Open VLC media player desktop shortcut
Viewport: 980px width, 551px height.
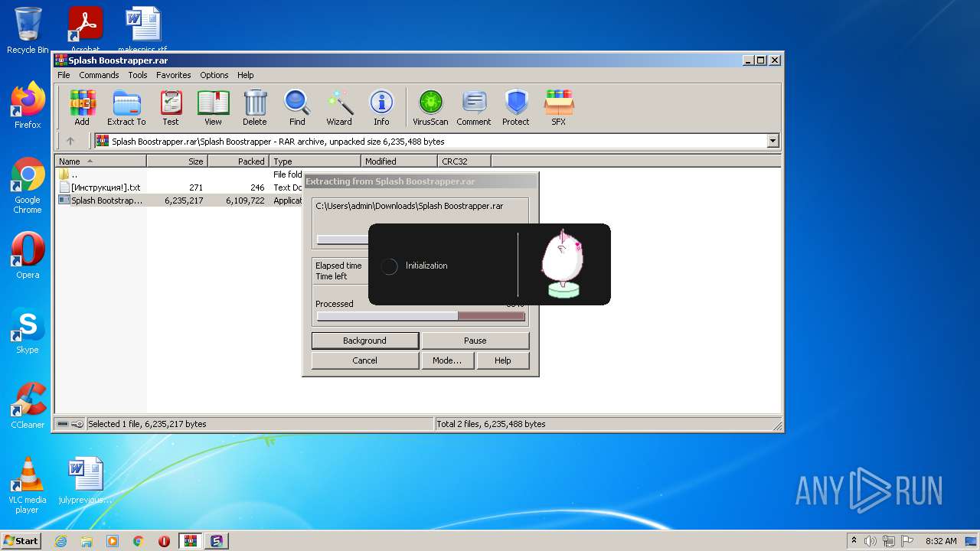click(28, 485)
